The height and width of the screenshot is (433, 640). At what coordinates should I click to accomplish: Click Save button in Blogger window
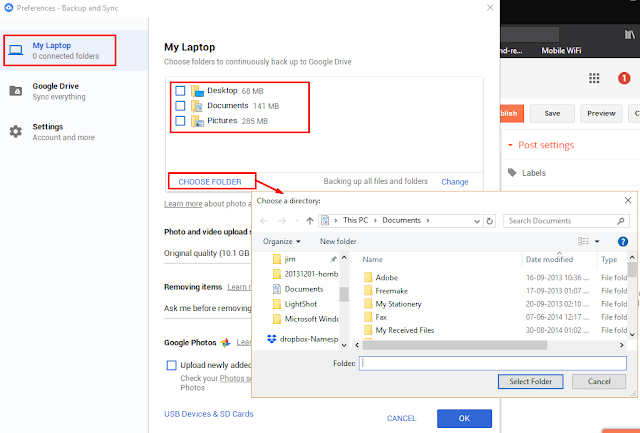[x=552, y=113]
